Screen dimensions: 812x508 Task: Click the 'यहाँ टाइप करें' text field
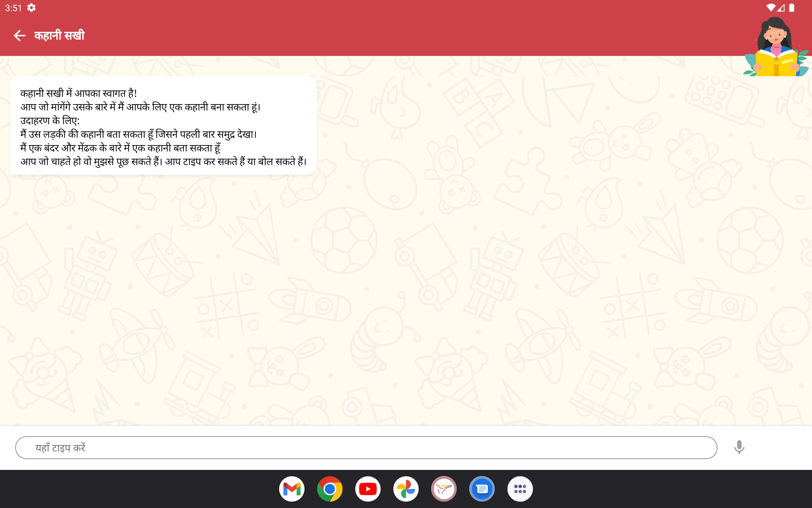pyautogui.click(x=366, y=448)
